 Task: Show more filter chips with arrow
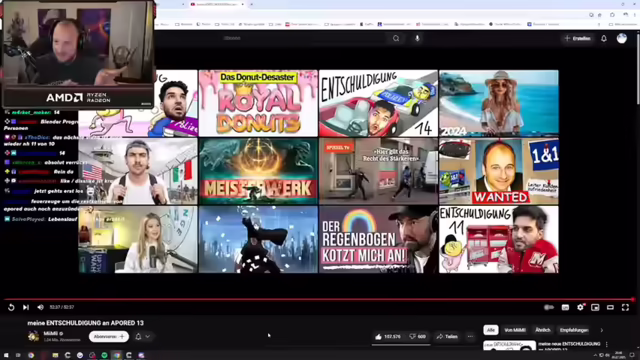coord(602,330)
